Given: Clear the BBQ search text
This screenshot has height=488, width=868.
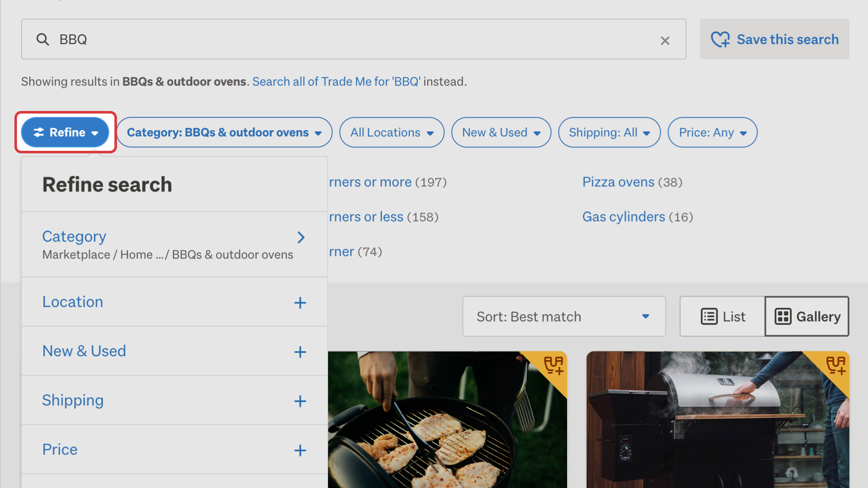Looking at the screenshot, I should coord(665,40).
